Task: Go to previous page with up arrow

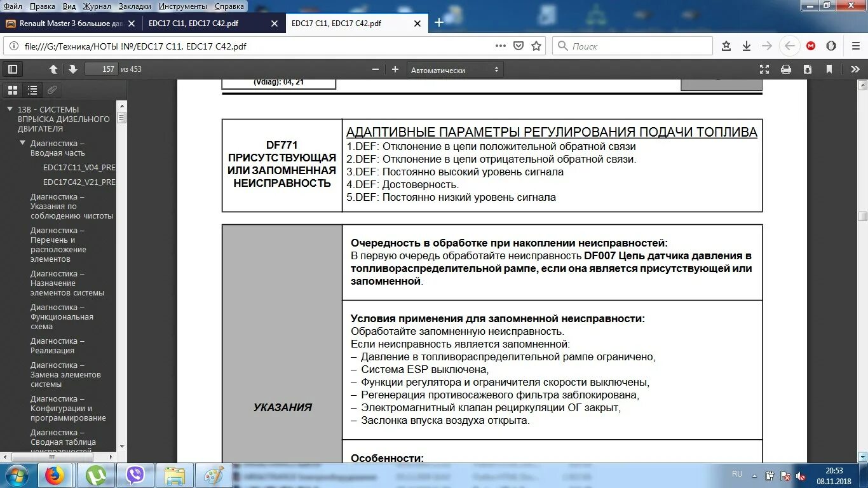Action: coord(53,69)
